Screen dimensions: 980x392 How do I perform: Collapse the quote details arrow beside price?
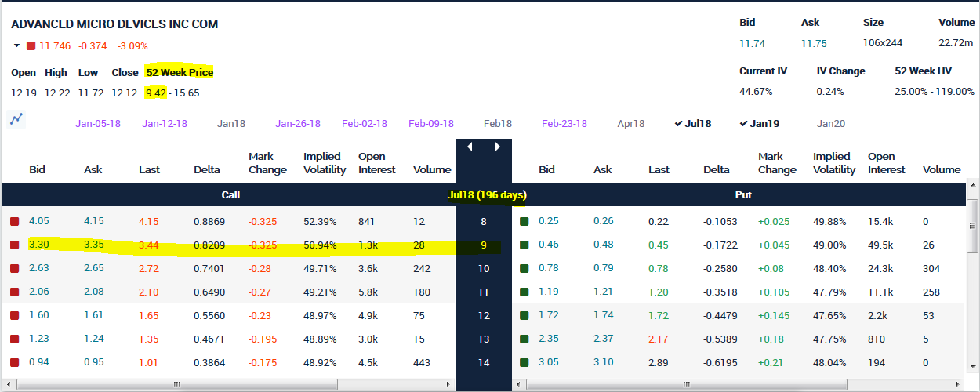coord(16,45)
